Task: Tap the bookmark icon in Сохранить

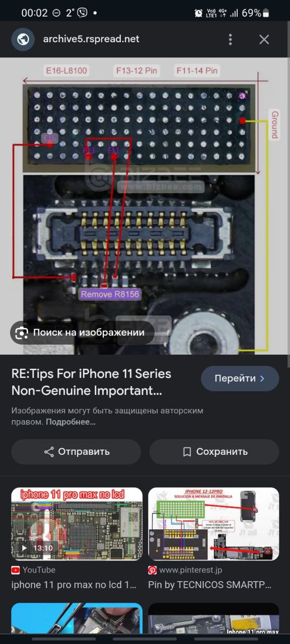Action: (187, 452)
